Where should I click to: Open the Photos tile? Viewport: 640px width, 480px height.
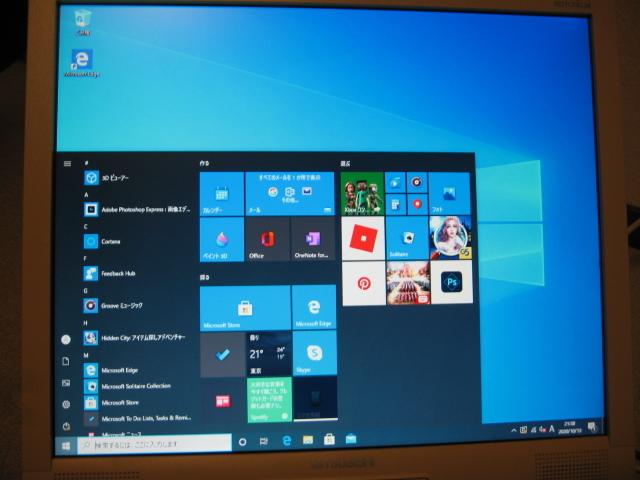point(449,193)
